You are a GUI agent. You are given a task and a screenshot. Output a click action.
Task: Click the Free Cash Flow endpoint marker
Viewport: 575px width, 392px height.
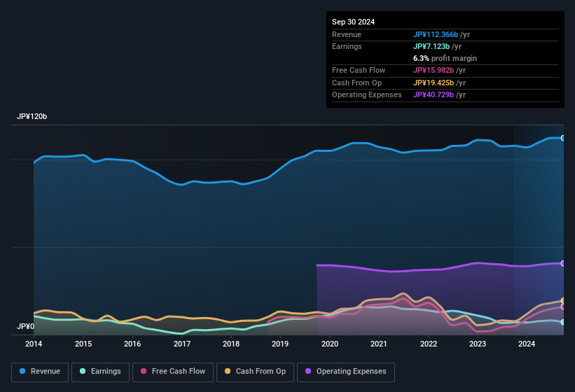563,307
